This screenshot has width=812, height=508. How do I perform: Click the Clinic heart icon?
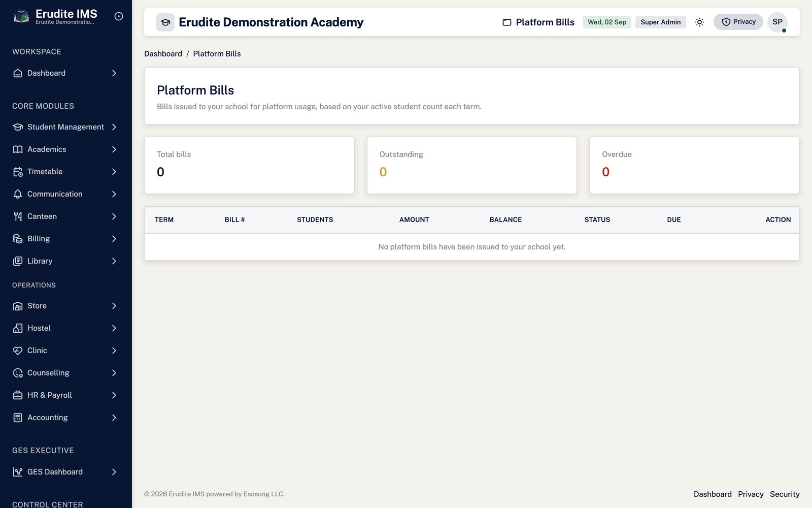click(18, 351)
